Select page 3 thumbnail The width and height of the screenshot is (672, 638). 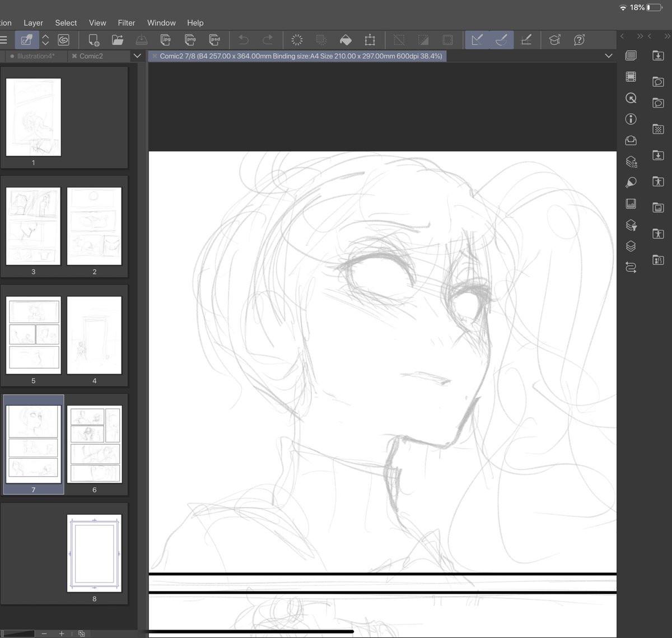click(33, 226)
